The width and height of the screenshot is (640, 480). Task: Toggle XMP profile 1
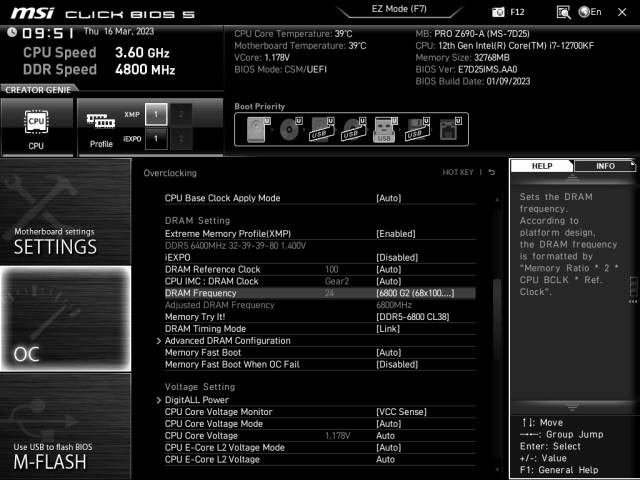pos(156,114)
